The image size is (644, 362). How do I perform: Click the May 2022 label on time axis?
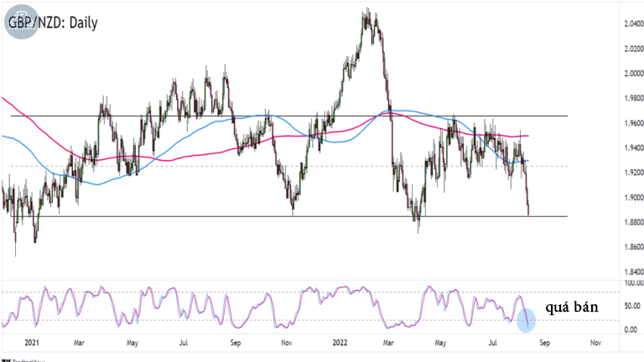[x=440, y=343]
